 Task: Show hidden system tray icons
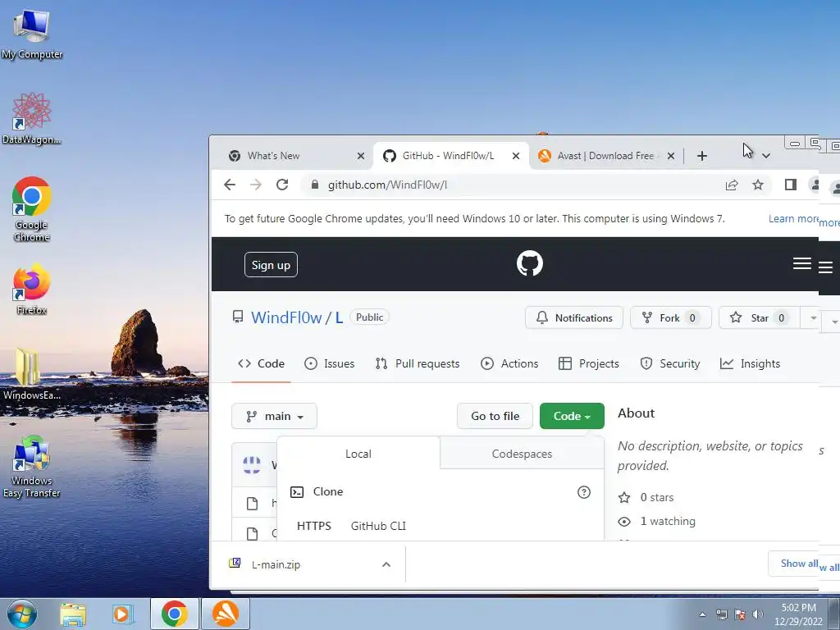coord(702,614)
